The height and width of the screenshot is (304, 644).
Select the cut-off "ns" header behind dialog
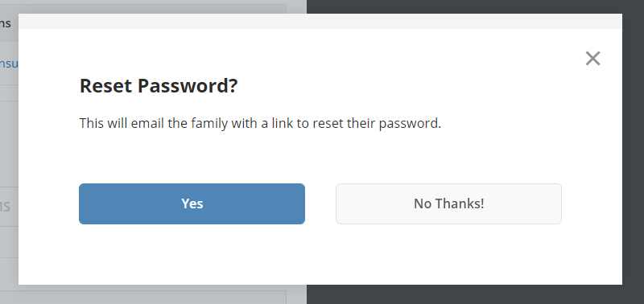(6, 23)
